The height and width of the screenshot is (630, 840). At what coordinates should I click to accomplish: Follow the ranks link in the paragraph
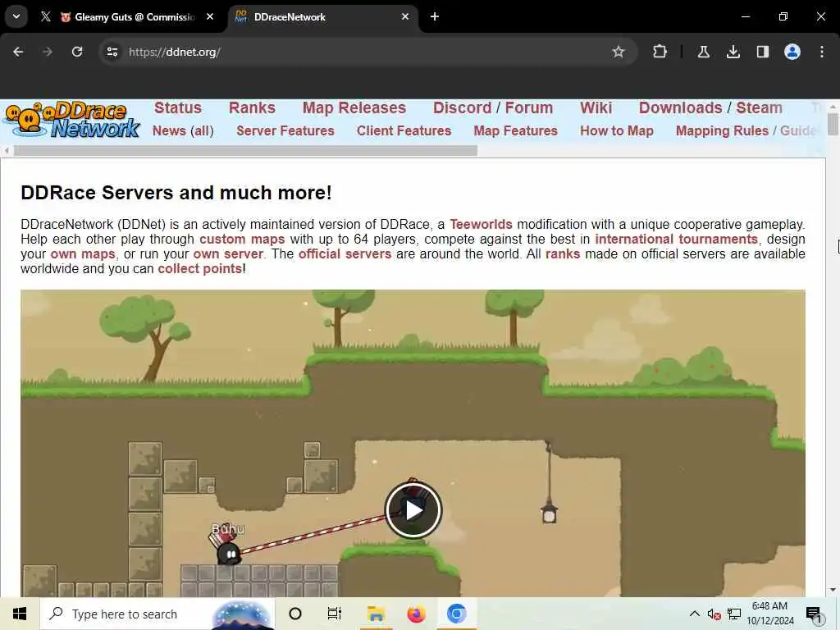[x=563, y=254]
